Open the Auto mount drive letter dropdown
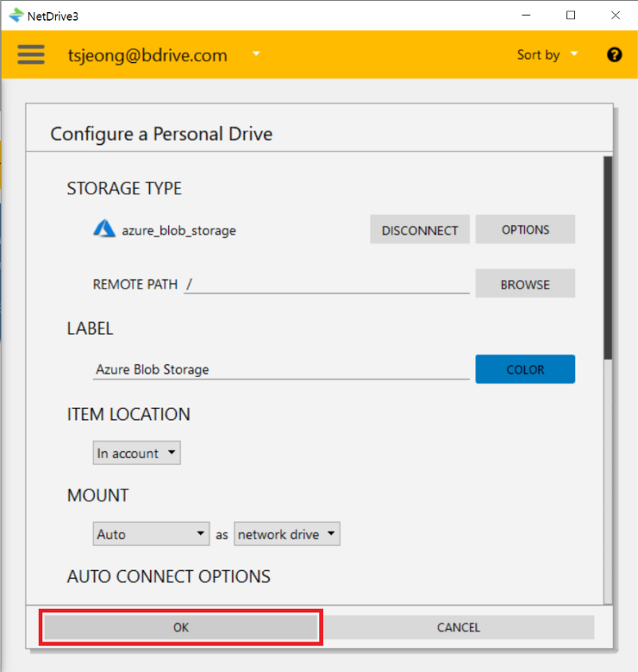 click(x=151, y=533)
